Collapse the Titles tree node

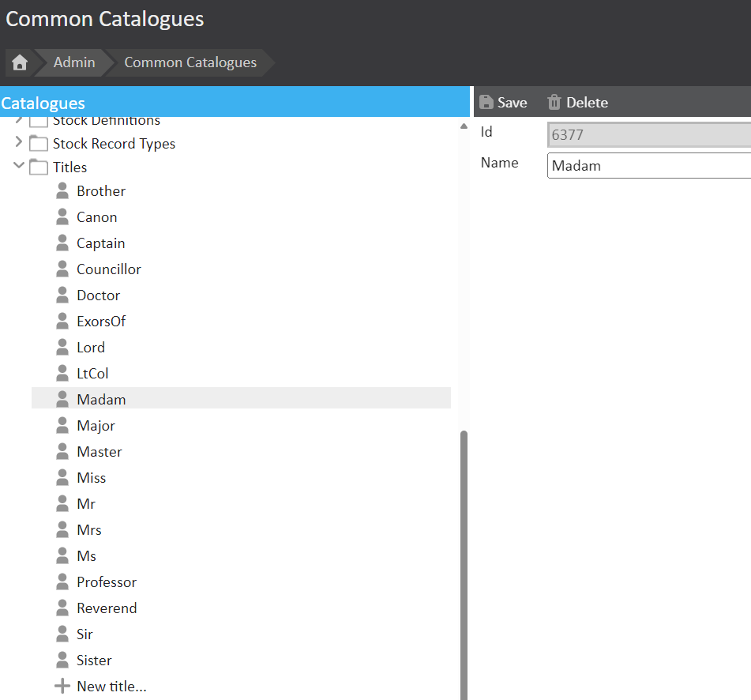click(x=19, y=167)
